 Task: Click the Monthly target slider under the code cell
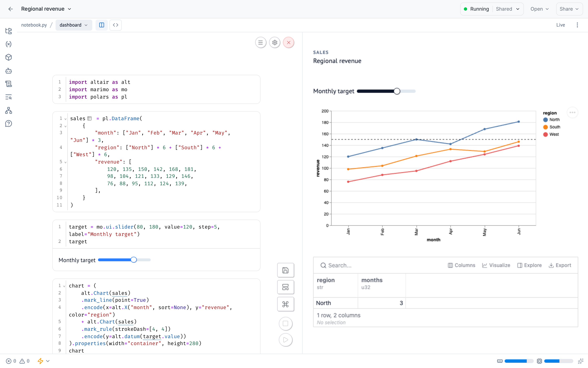(124, 260)
